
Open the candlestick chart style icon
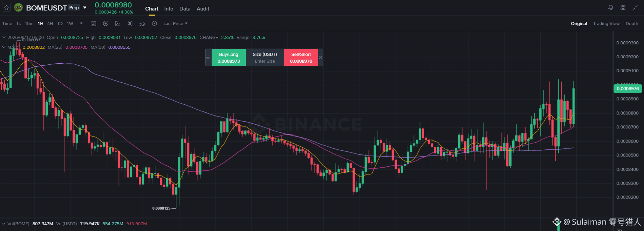click(x=130, y=23)
